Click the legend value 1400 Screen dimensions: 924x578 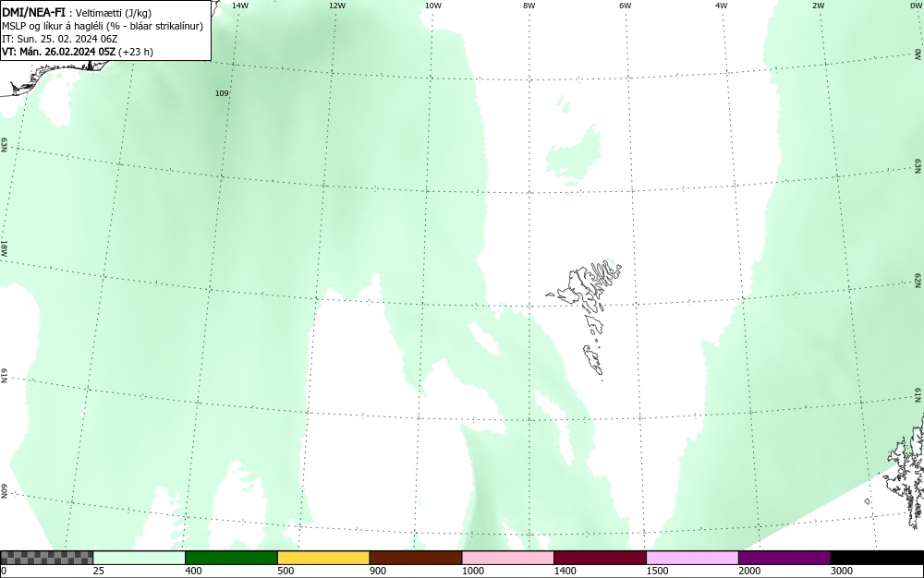point(565,571)
